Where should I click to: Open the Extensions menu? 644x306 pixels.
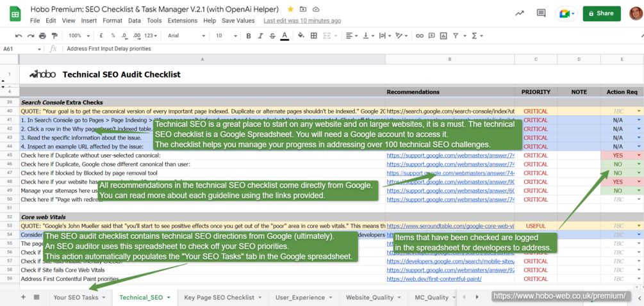click(x=183, y=20)
